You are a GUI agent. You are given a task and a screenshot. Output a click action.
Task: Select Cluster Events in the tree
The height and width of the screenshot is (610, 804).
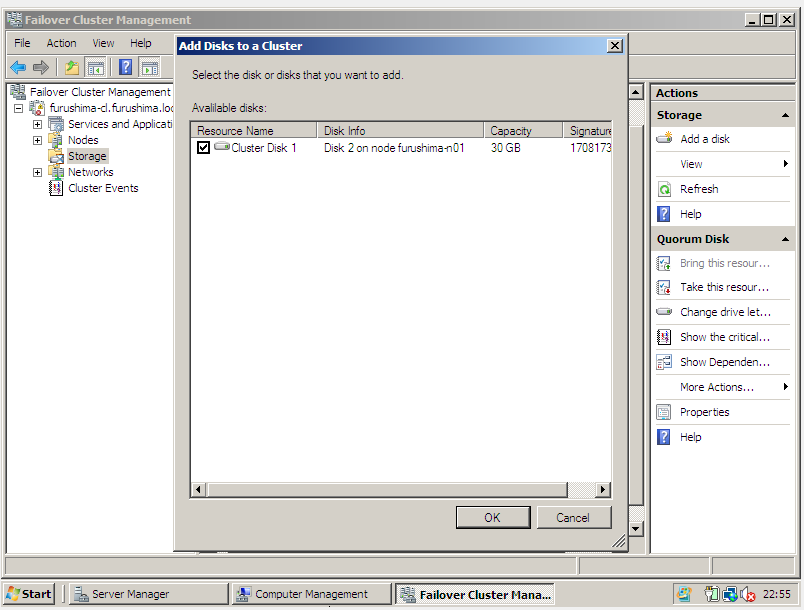(103, 188)
